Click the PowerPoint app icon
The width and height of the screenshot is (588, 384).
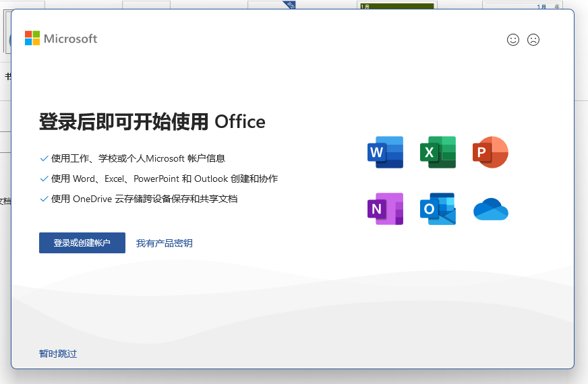coord(490,152)
